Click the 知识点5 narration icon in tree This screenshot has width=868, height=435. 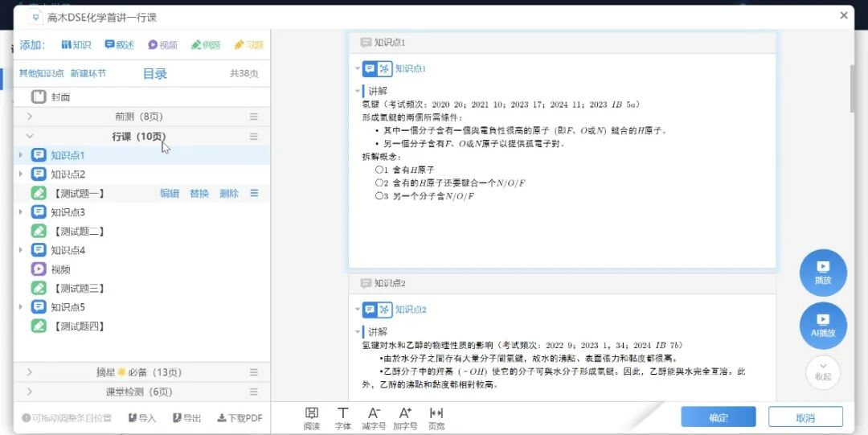39,307
